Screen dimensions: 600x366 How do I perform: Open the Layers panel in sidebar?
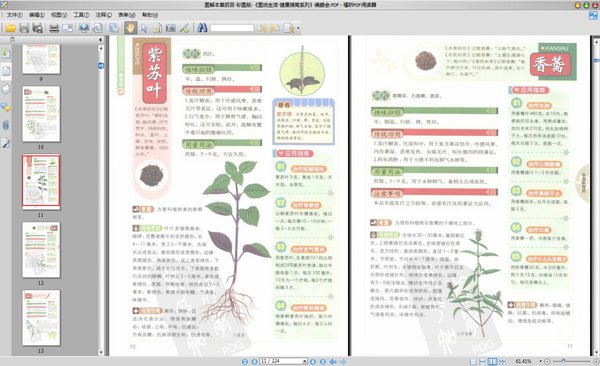coord(6,89)
